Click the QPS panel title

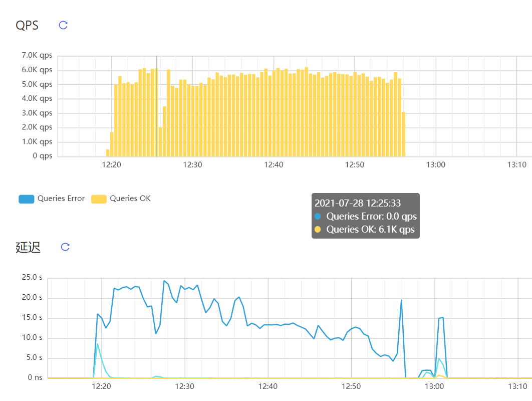(27, 25)
